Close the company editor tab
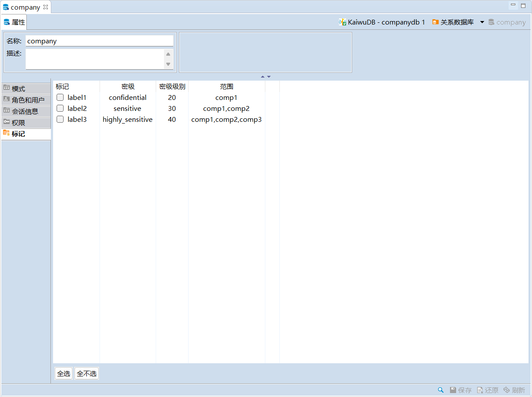 (x=46, y=7)
